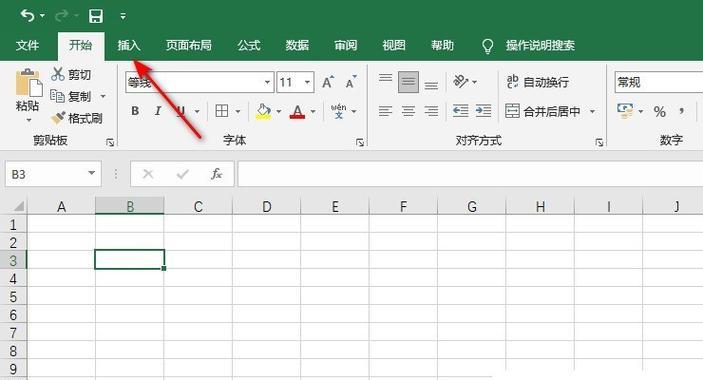Click the 复制 copy button

click(71, 96)
